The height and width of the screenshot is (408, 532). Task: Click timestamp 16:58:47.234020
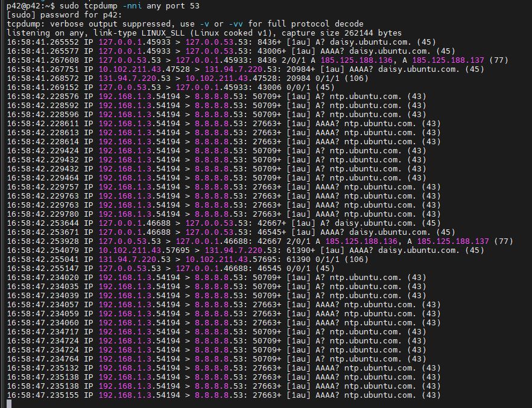click(43, 277)
